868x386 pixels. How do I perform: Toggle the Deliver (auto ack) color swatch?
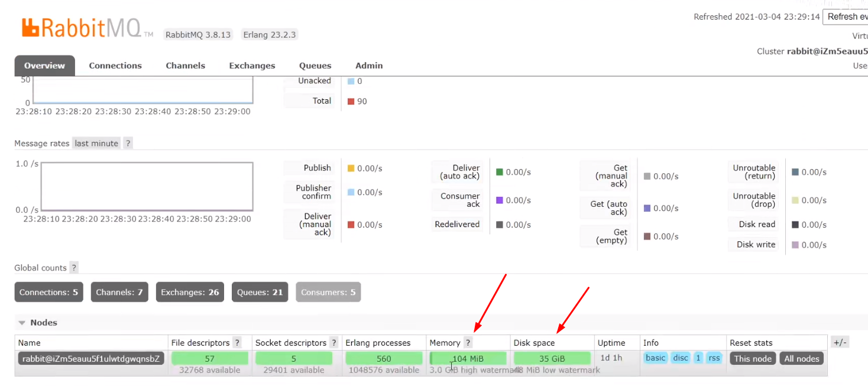pyautogui.click(x=500, y=172)
